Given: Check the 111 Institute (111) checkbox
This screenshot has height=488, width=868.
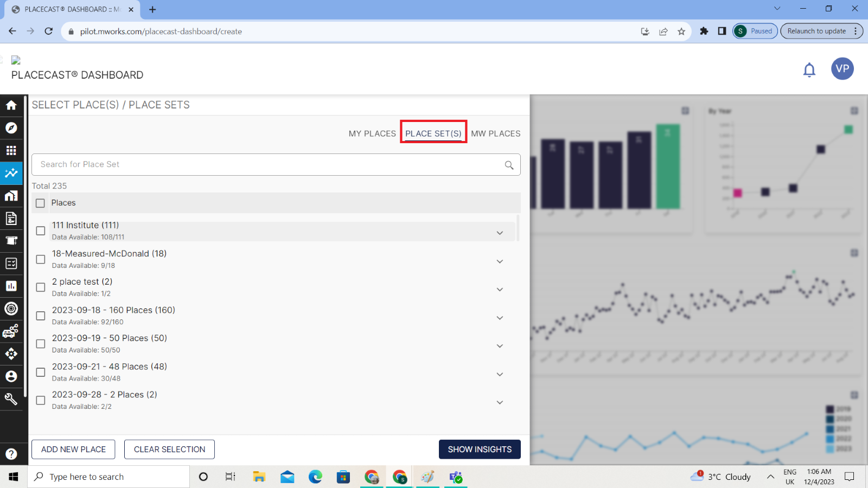Looking at the screenshot, I should [x=40, y=231].
